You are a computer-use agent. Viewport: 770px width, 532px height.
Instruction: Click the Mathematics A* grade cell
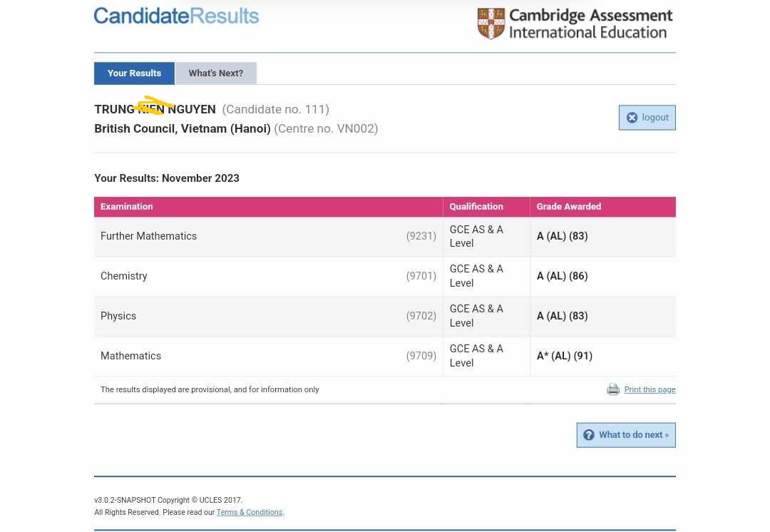point(564,356)
